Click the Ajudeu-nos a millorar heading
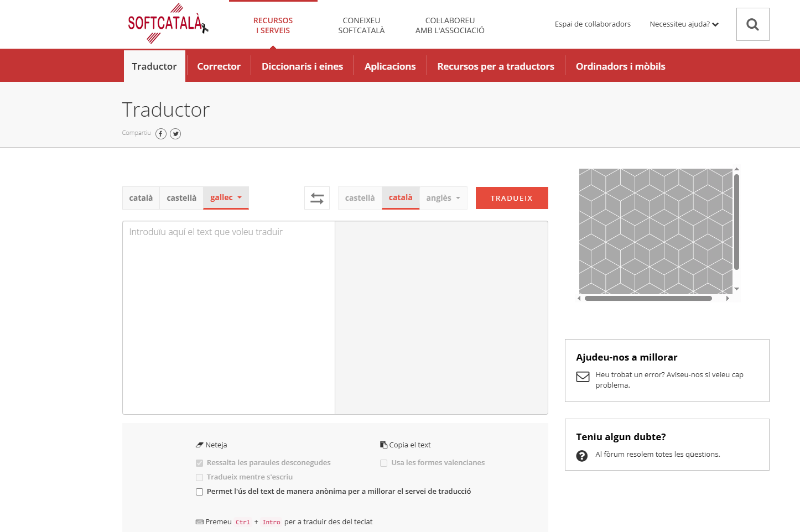 click(x=627, y=357)
